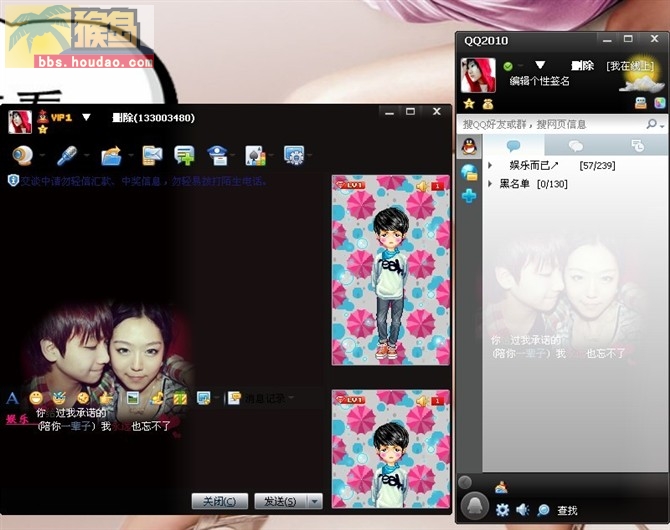
Task: Click the magnifier search button in QQ2010
Action: pos(652,124)
